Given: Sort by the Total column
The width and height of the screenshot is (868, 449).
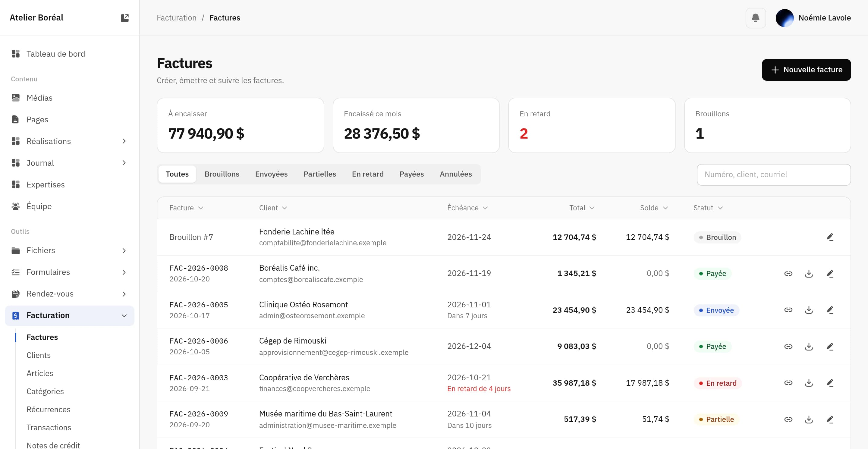Looking at the screenshot, I should tap(582, 208).
